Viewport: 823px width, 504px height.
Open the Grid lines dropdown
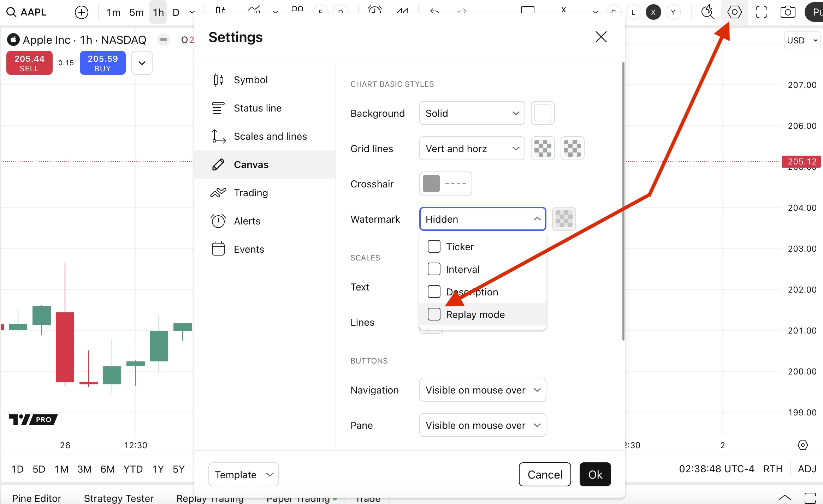coord(472,149)
